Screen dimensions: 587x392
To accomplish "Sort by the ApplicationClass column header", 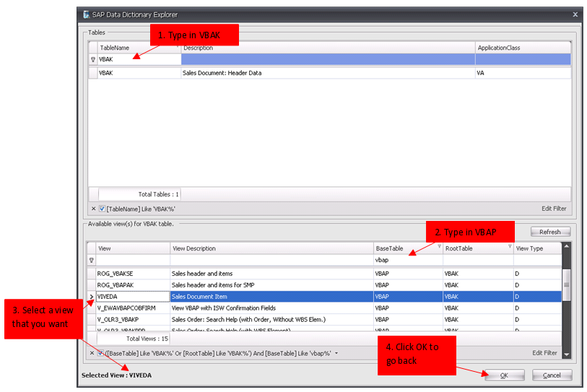I will pyautogui.click(x=523, y=48).
